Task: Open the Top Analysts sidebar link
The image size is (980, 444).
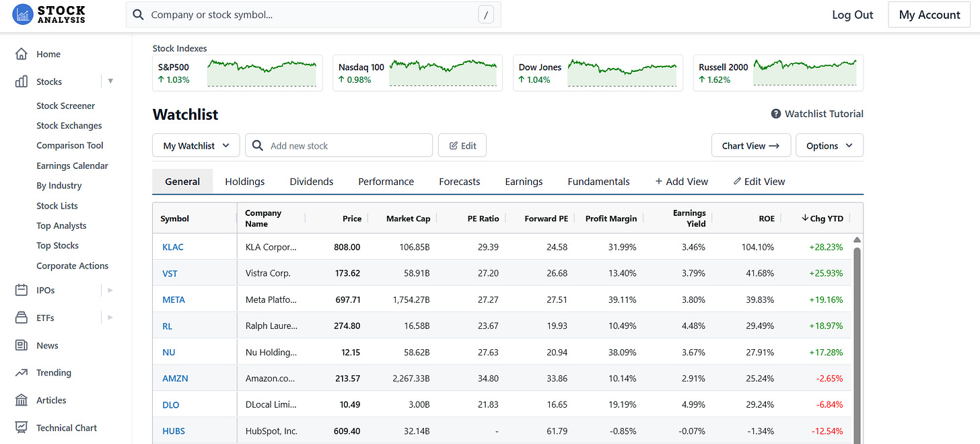Action: [61, 225]
